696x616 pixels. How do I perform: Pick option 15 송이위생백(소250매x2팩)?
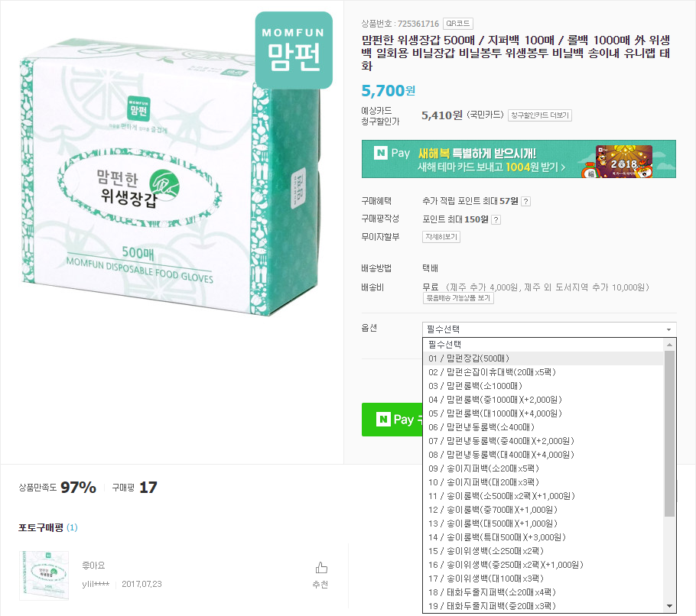[x=543, y=551]
